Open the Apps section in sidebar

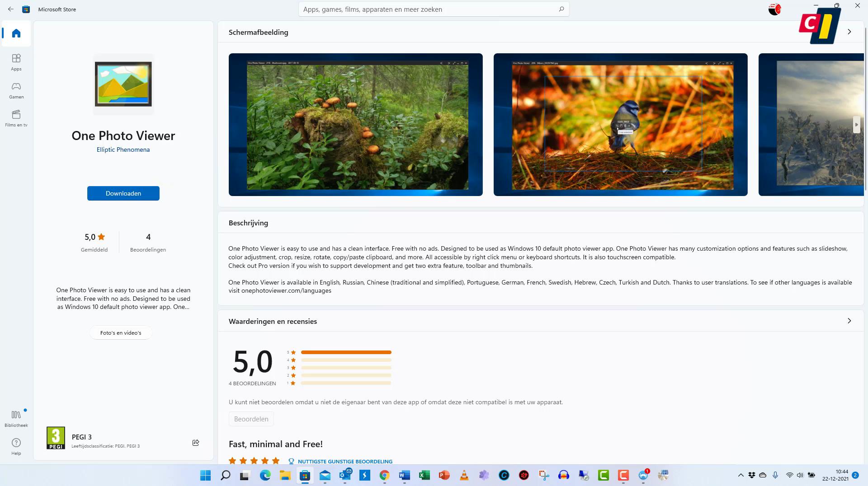pyautogui.click(x=16, y=62)
